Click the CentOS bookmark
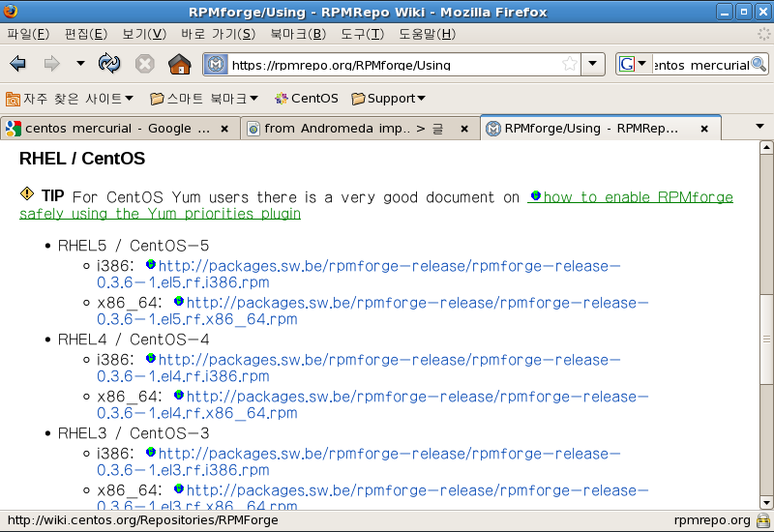Viewport: 774px width, 532px height. 307,99
